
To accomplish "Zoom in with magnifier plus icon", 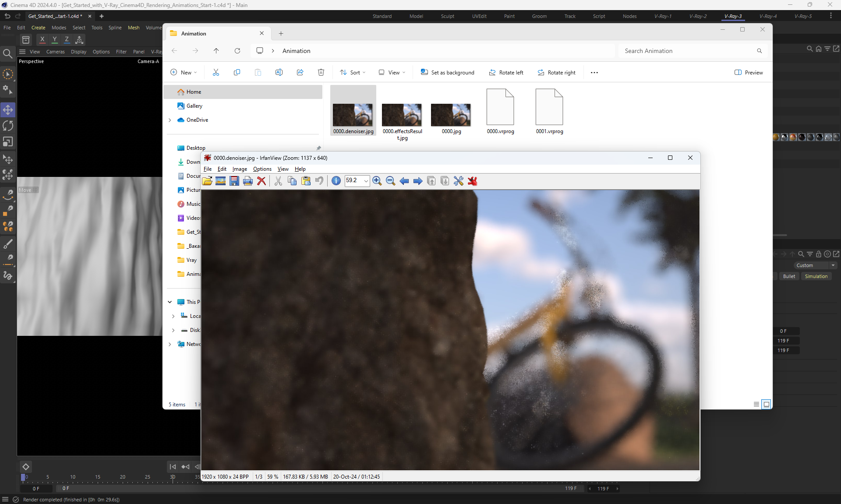I will point(377,181).
